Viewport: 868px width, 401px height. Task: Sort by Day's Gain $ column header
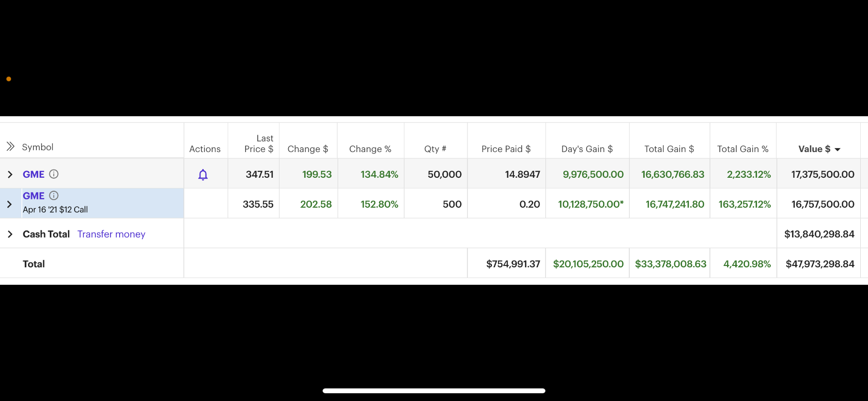point(587,149)
